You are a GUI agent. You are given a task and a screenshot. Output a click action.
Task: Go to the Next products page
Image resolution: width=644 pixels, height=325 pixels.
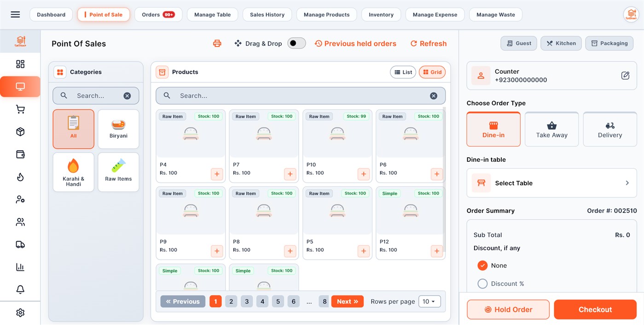pyautogui.click(x=348, y=301)
